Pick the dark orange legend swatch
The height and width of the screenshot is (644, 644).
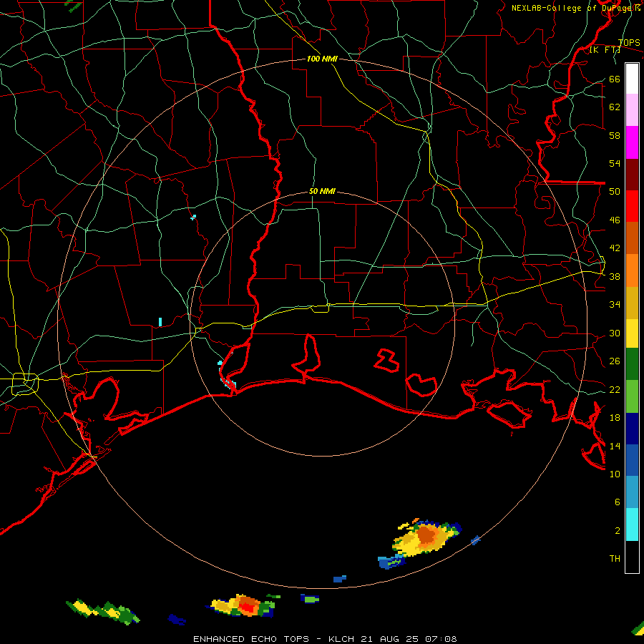[632, 238]
